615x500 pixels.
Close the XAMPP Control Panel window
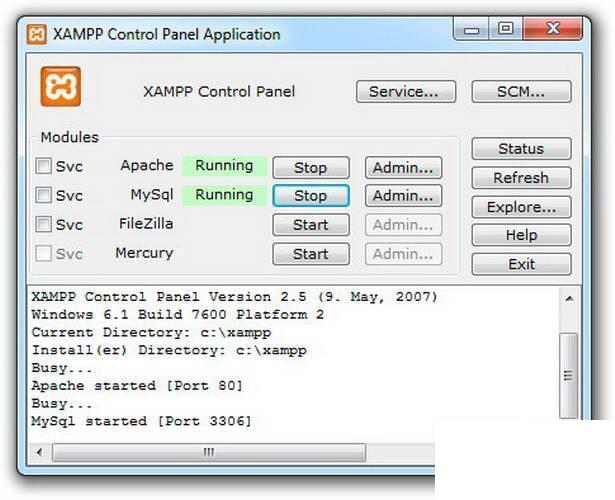[553, 29]
